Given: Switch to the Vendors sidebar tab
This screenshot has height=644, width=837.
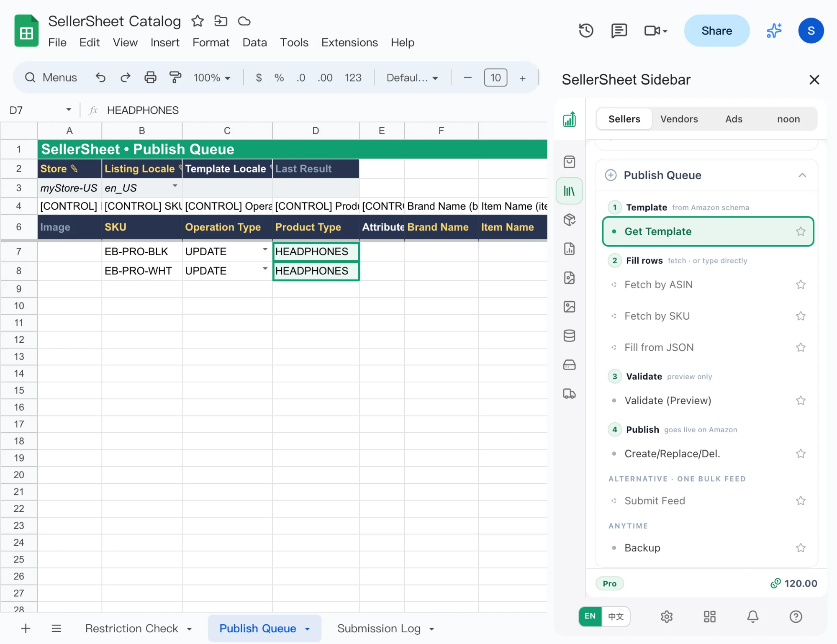Looking at the screenshot, I should (679, 119).
